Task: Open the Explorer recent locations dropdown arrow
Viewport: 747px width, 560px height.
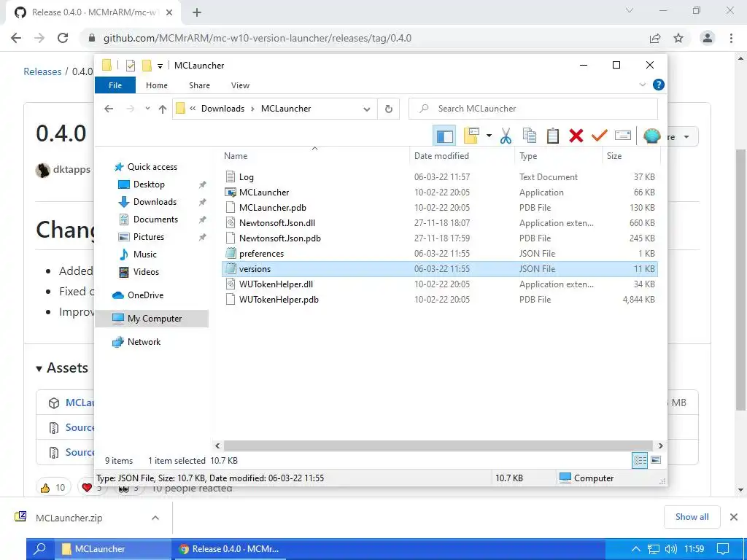Action: coord(147,109)
